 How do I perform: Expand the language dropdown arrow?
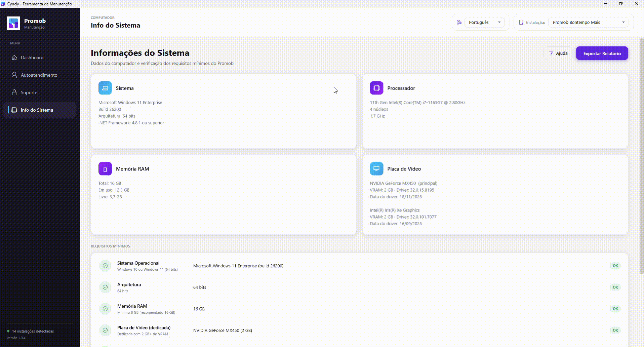coord(499,23)
